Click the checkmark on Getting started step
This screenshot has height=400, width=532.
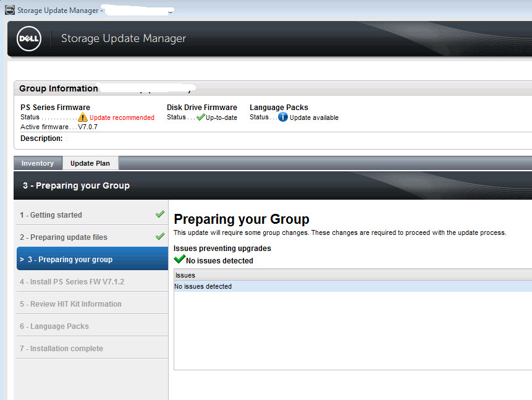tap(160, 214)
